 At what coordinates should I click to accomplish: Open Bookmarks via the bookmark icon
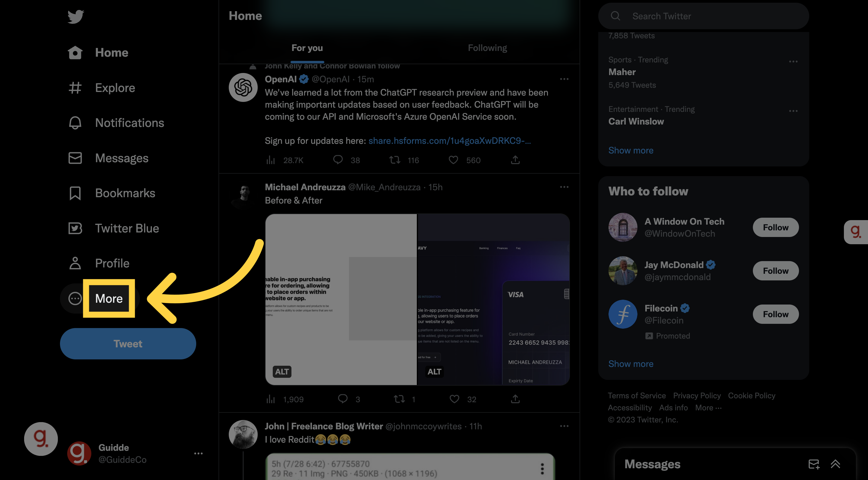pyautogui.click(x=75, y=193)
